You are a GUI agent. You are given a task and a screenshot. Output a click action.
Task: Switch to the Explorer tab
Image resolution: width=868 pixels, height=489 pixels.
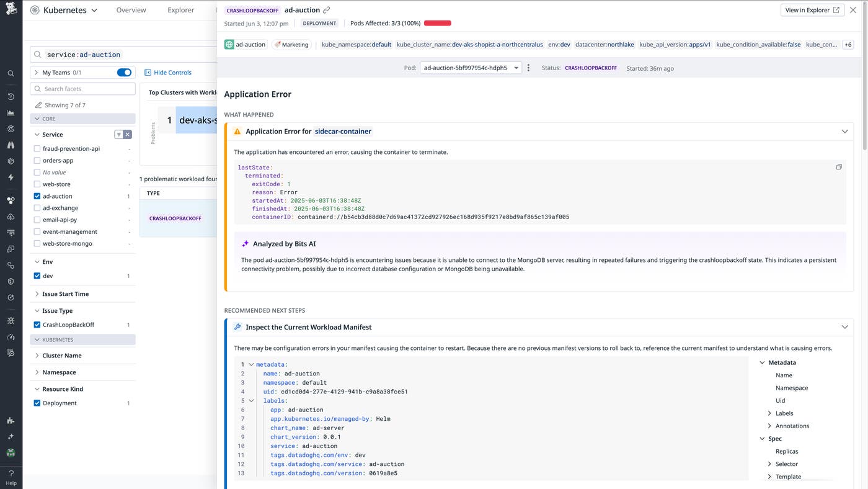(x=180, y=9)
